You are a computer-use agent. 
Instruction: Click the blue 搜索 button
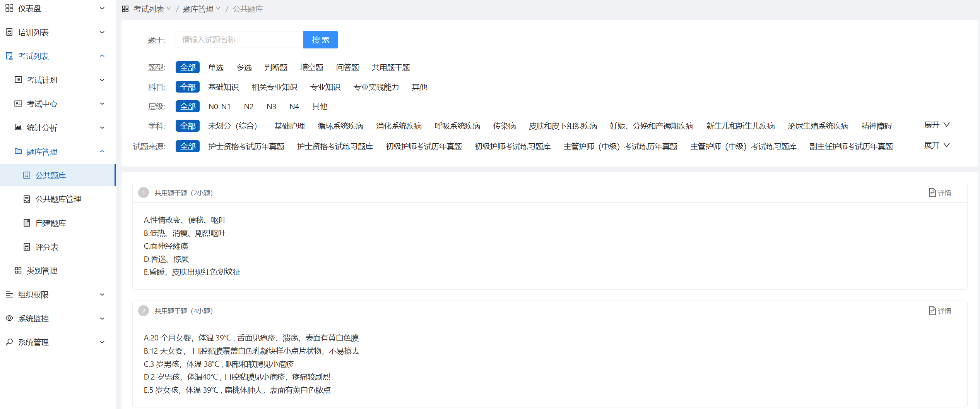point(320,40)
